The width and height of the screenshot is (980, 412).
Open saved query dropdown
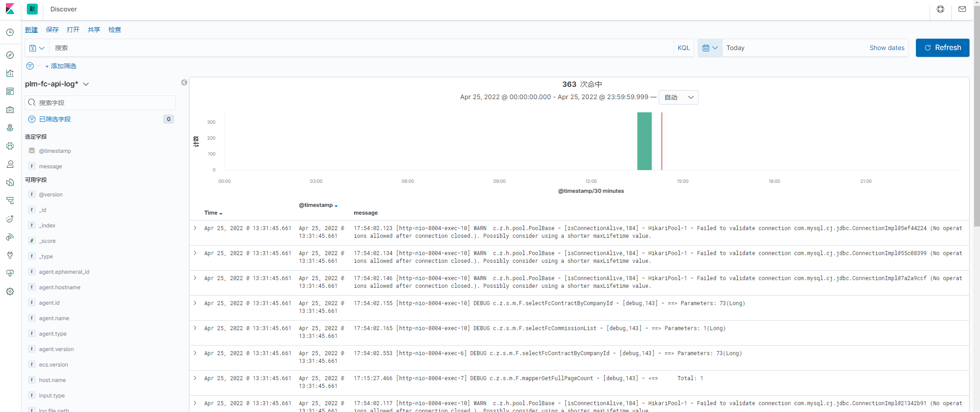pos(37,48)
